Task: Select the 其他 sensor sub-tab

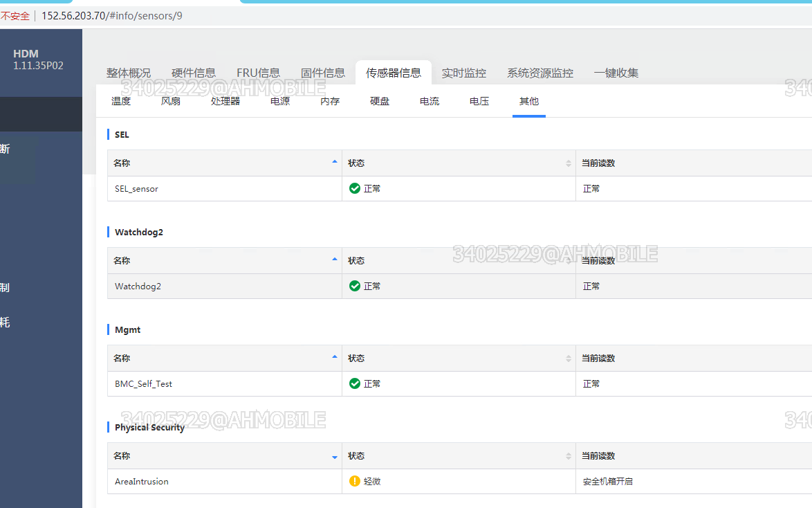Action: (528, 101)
